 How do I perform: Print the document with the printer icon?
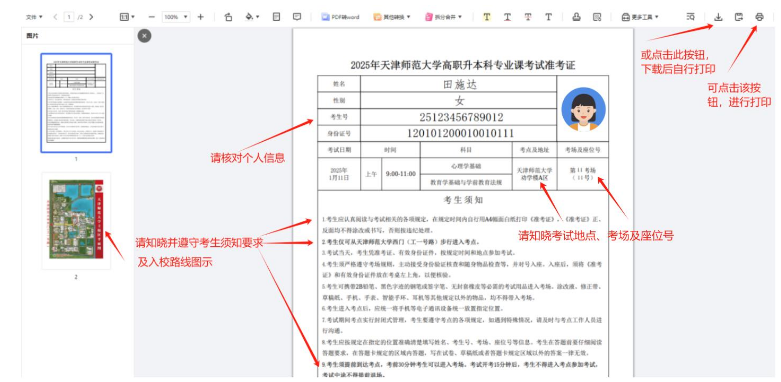pos(759,17)
